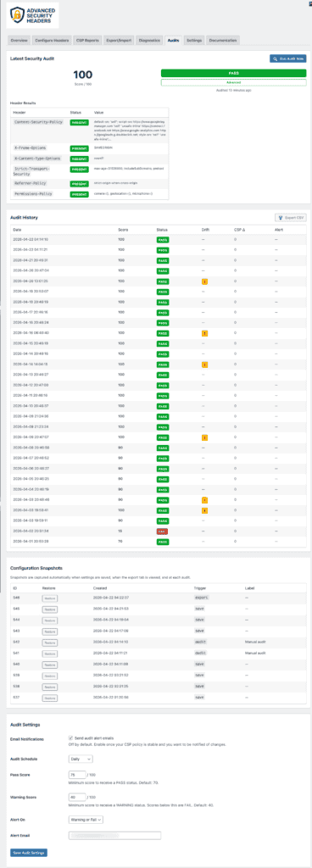Click the red FAIL badge in audit history

(163, 531)
